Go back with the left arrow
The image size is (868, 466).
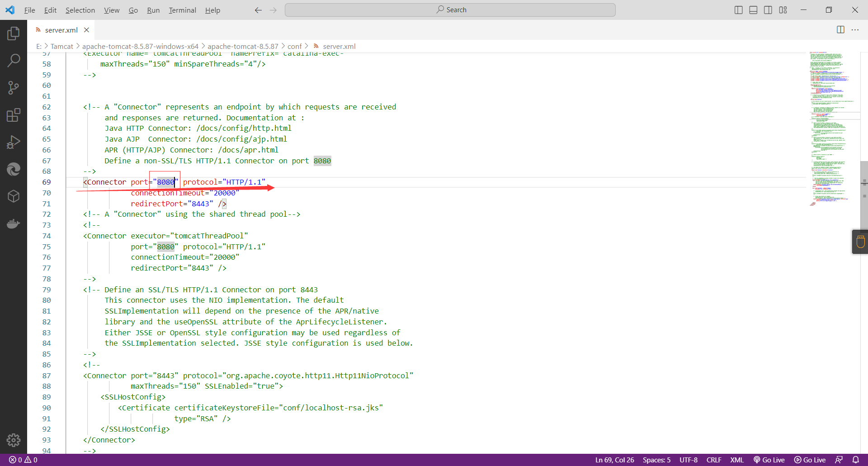258,10
